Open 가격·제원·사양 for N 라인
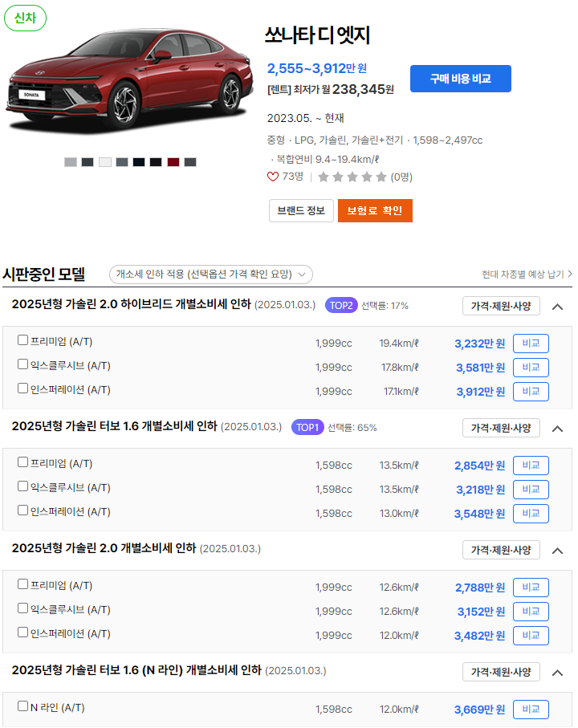The image size is (578, 728). (x=501, y=673)
